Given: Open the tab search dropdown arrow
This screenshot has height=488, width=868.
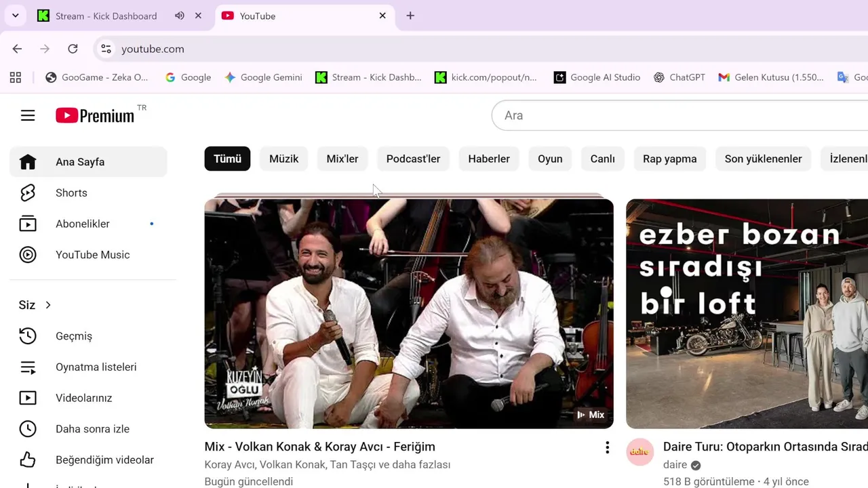Looking at the screenshot, I should point(15,16).
